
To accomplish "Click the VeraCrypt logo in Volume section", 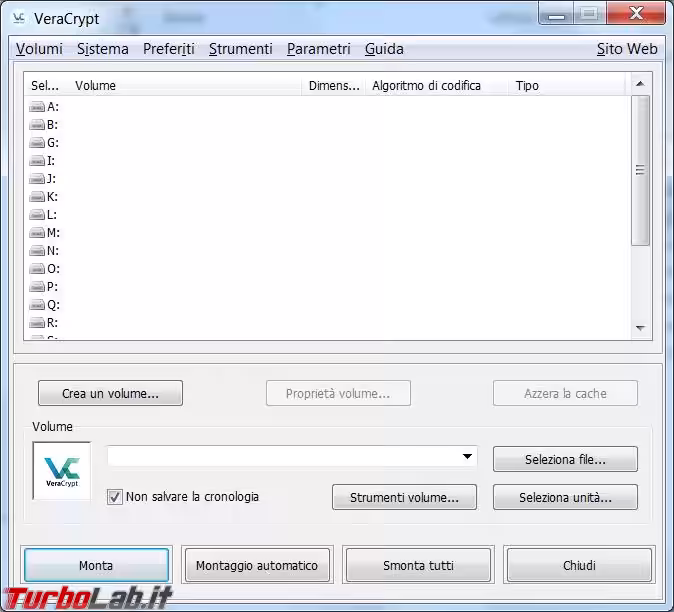I will pyautogui.click(x=62, y=471).
